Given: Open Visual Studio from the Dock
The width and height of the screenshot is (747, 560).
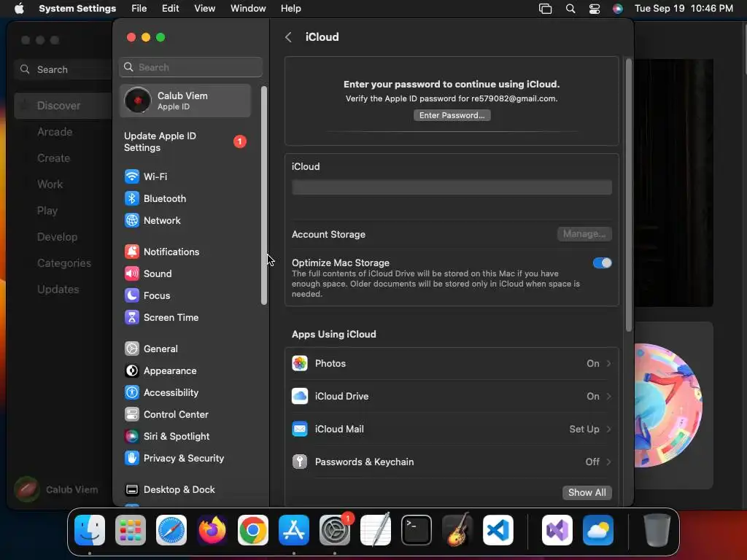Looking at the screenshot, I should [x=557, y=530].
